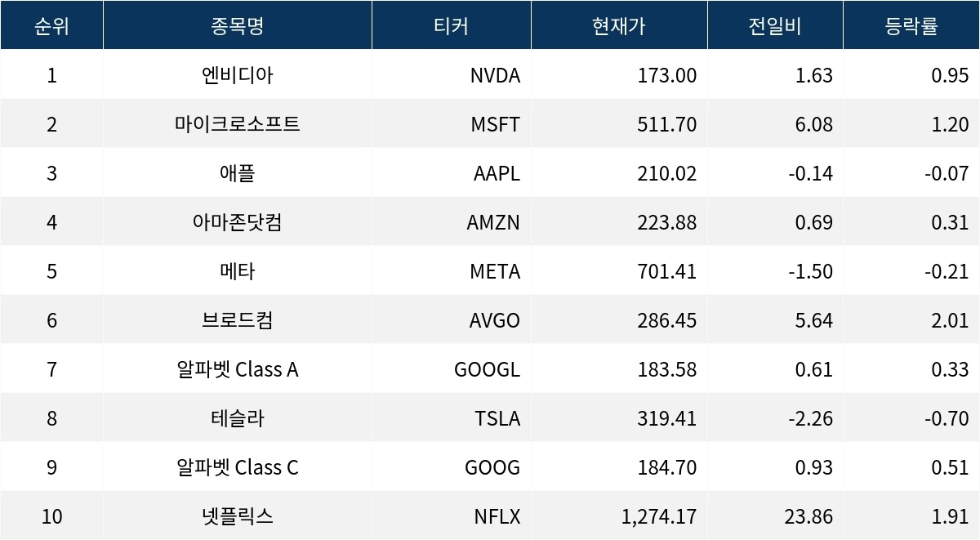Click the 티커 column header
Viewport: 980px width, 540px height.
pyautogui.click(x=452, y=25)
